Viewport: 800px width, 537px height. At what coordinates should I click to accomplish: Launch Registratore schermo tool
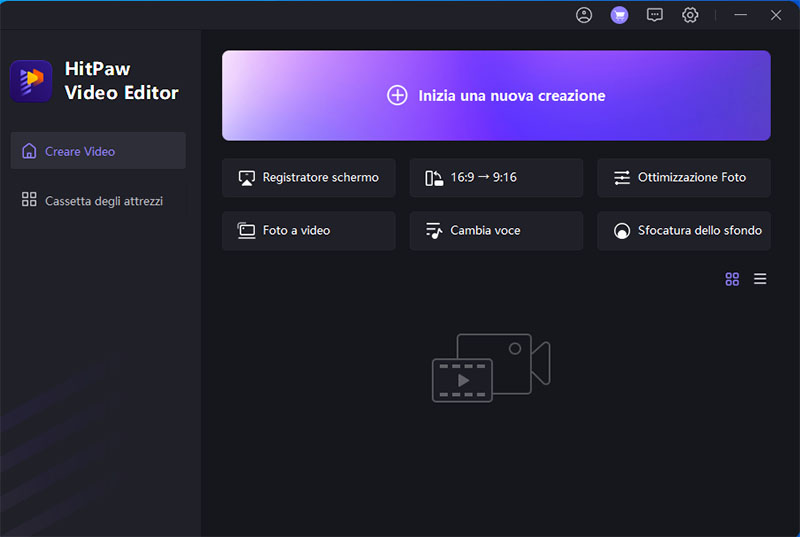pos(308,178)
